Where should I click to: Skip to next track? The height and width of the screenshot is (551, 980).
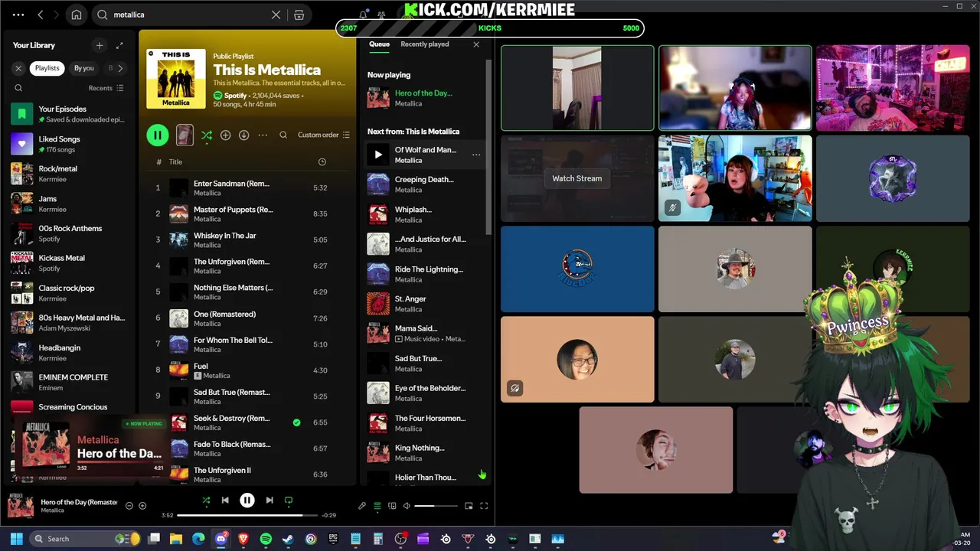(x=269, y=500)
